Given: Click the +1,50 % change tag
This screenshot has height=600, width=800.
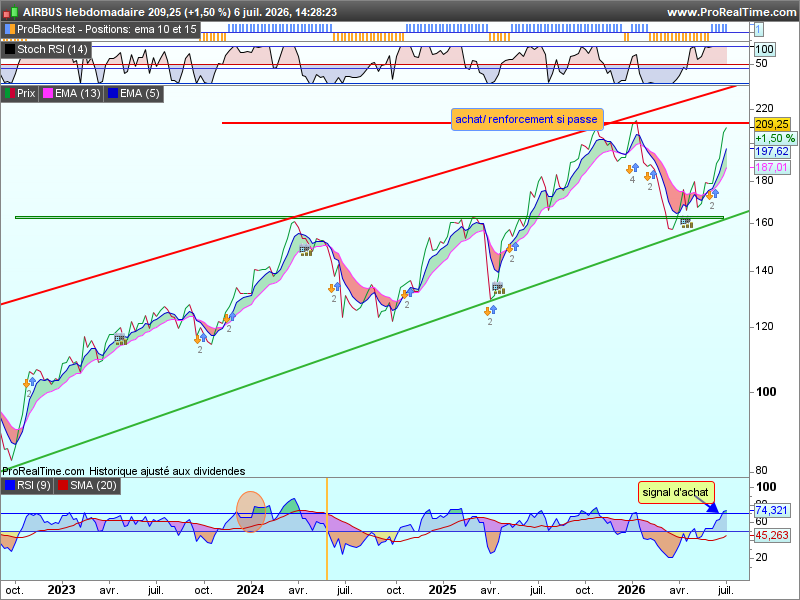Looking at the screenshot, I should [774, 138].
